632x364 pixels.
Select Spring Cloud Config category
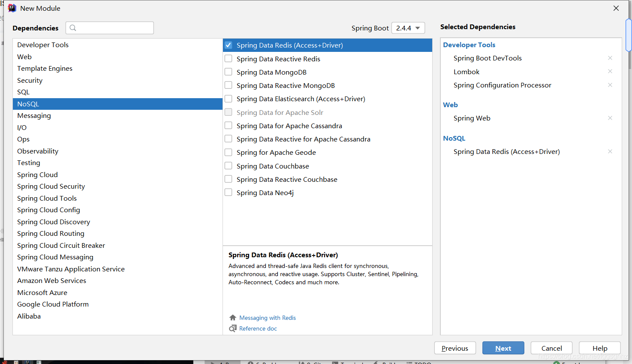click(117, 210)
